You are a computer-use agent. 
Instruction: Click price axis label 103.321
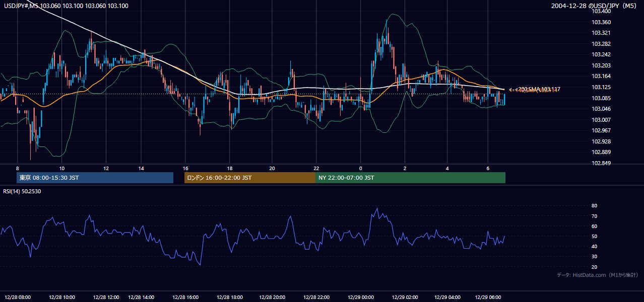601,33
